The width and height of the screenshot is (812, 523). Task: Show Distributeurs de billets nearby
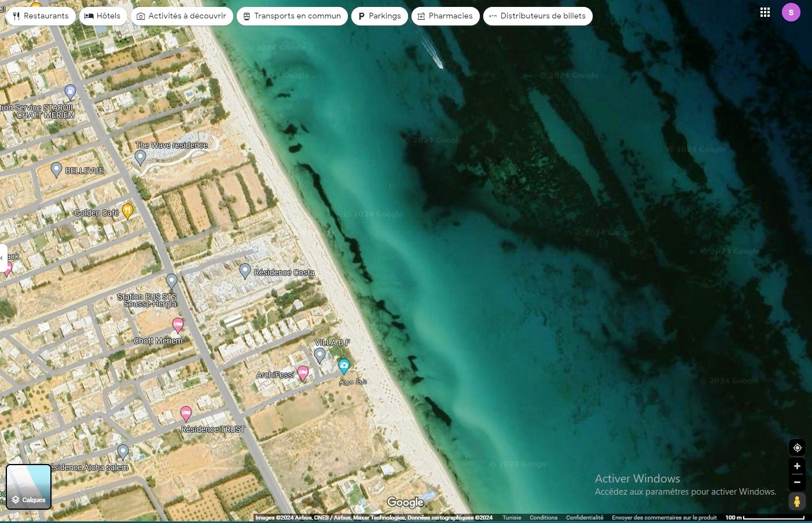pyautogui.click(x=537, y=16)
